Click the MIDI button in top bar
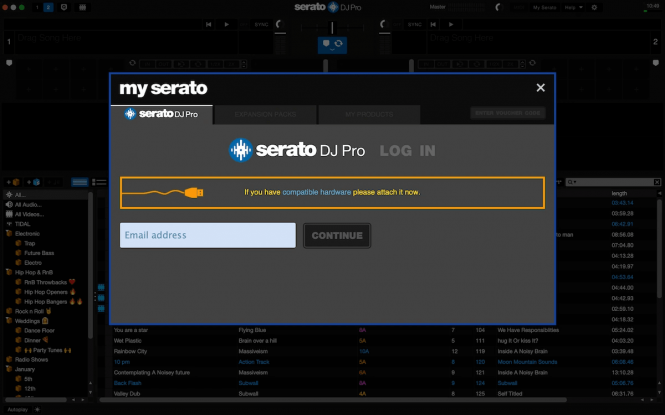665x415 pixels. coord(518,7)
